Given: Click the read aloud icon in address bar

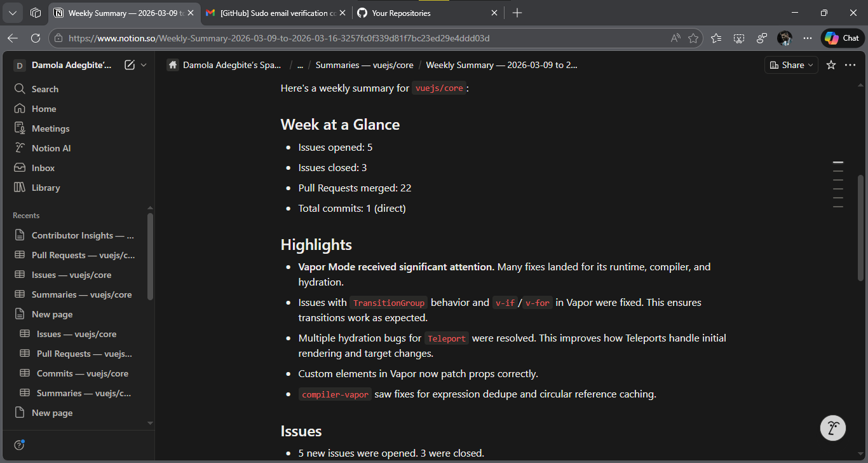Looking at the screenshot, I should click(675, 38).
